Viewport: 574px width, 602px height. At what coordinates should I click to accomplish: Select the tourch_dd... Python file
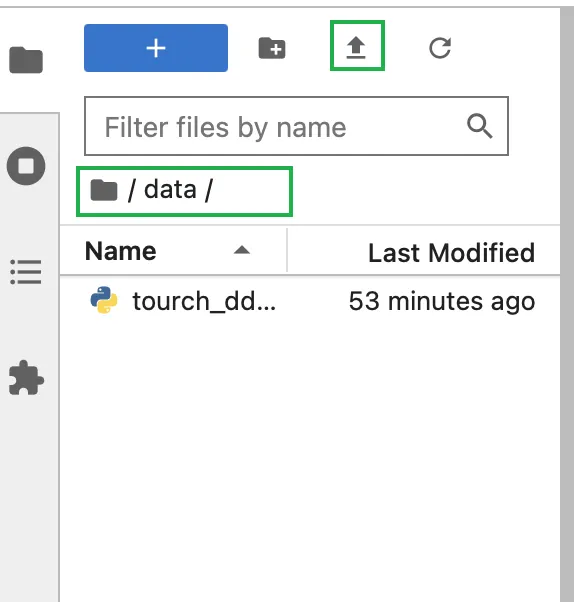pyautogui.click(x=310, y=301)
